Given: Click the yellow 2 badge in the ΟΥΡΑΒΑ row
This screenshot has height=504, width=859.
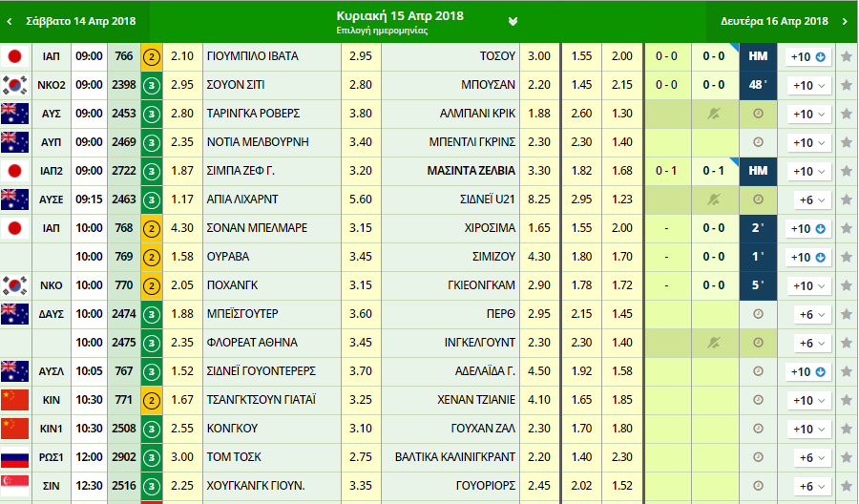Looking at the screenshot, I should point(151,257).
